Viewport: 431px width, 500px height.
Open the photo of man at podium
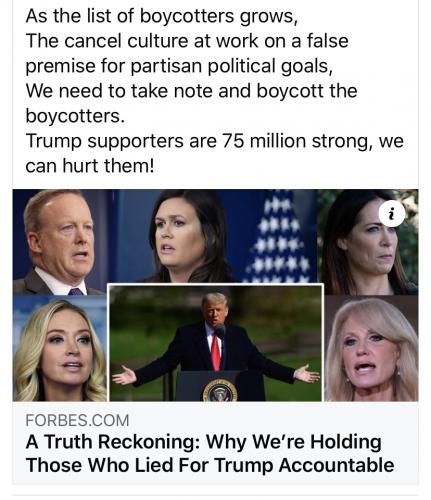pos(216,343)
